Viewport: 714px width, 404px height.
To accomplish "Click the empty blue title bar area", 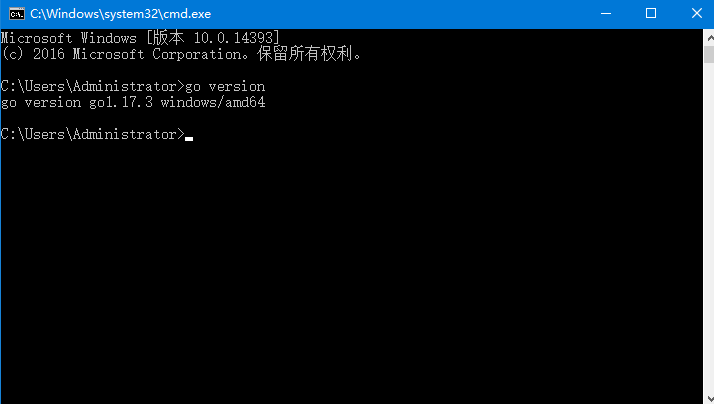I will [x=401, y=14].
